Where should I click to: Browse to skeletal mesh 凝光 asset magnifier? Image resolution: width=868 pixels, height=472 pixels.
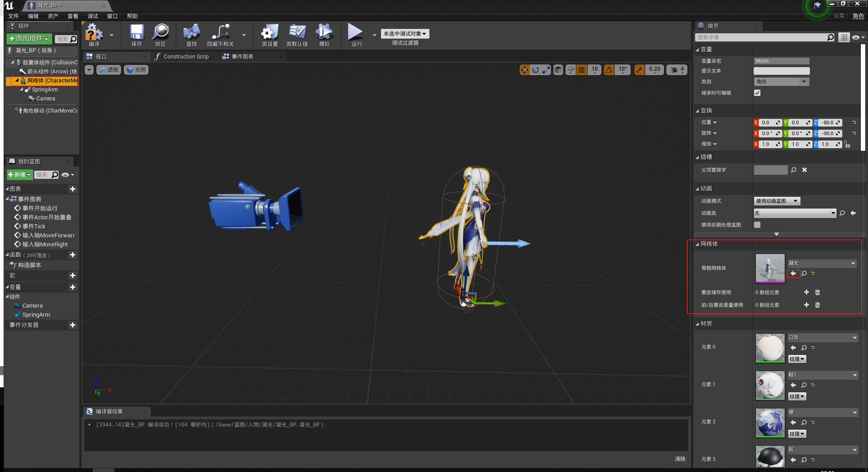click(804, 273)
